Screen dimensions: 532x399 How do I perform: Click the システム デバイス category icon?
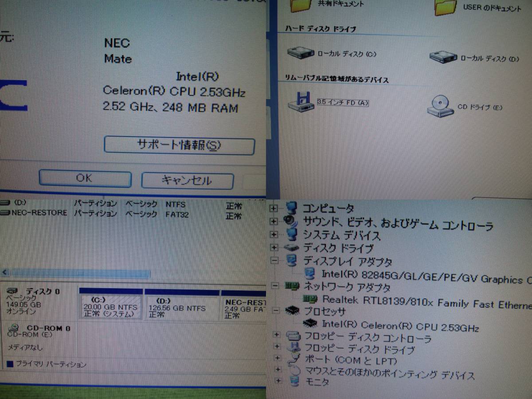click(x=291, y=234)
